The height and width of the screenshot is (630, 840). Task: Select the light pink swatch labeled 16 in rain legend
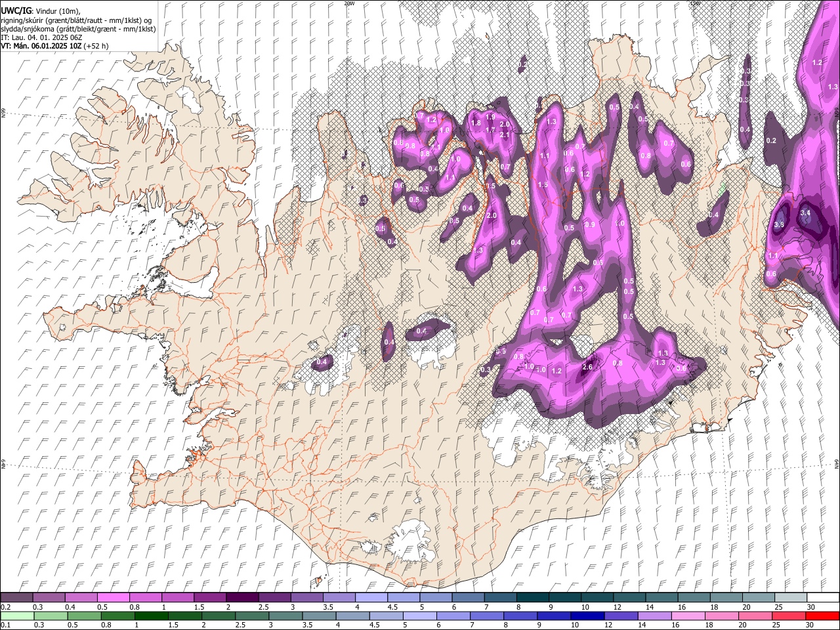pos(688,616)
